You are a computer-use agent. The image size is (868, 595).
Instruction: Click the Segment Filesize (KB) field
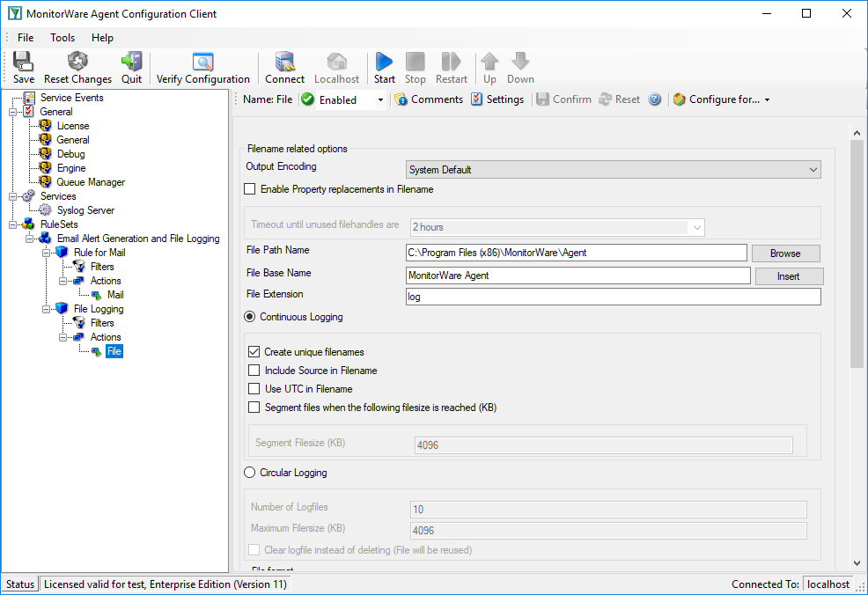pyautogui.click(x=603, y=445)
